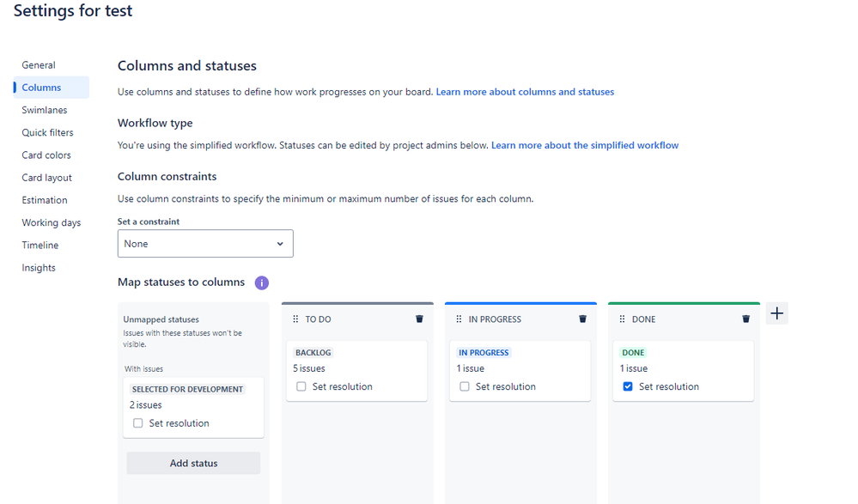Grab the IN PROGRESS column drag handle

point(459,319)
